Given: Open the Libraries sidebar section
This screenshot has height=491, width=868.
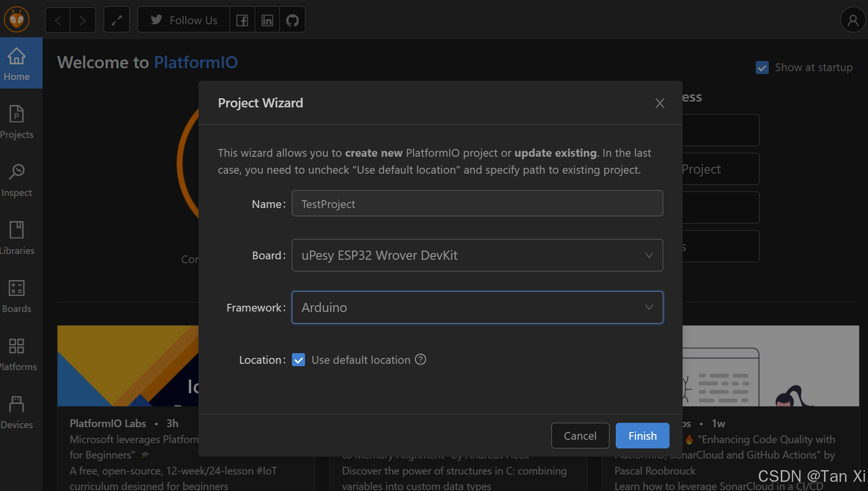Looking at the screenshot, I should coord(16,238).
